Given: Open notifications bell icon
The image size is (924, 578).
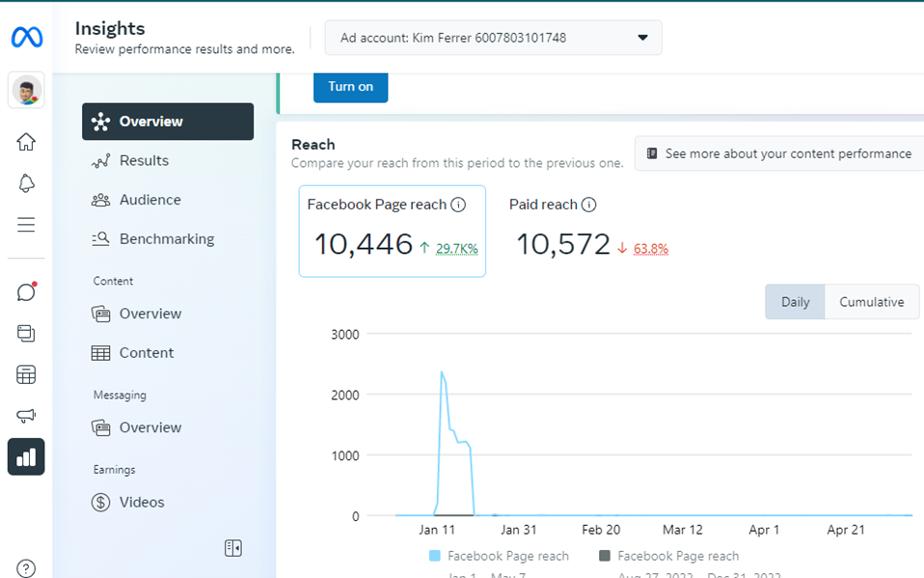Looking at the screenshot, I should coord(26,183).
